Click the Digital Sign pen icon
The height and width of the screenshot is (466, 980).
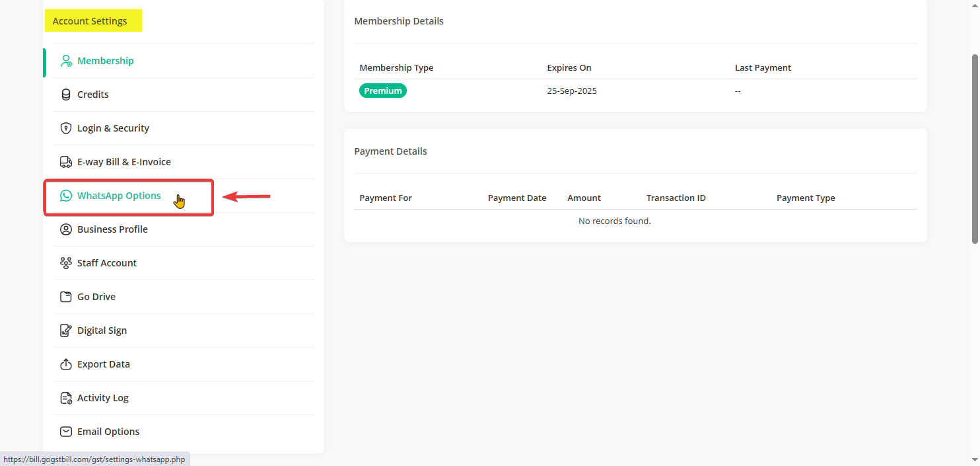point(66,330)
